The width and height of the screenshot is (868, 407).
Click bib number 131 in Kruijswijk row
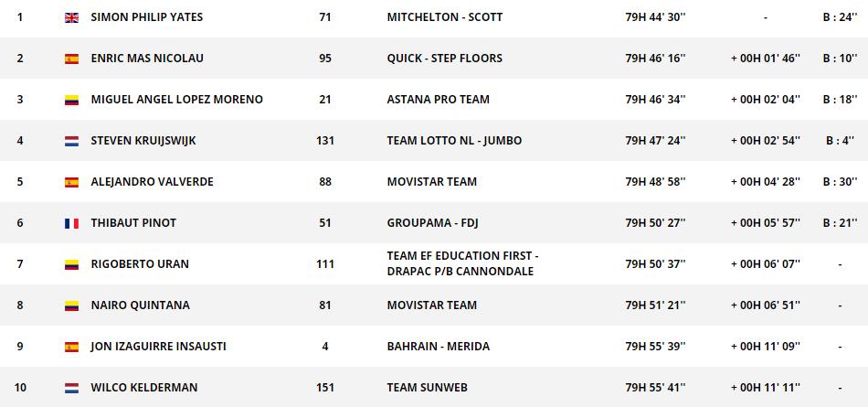(x=325, y=141)
